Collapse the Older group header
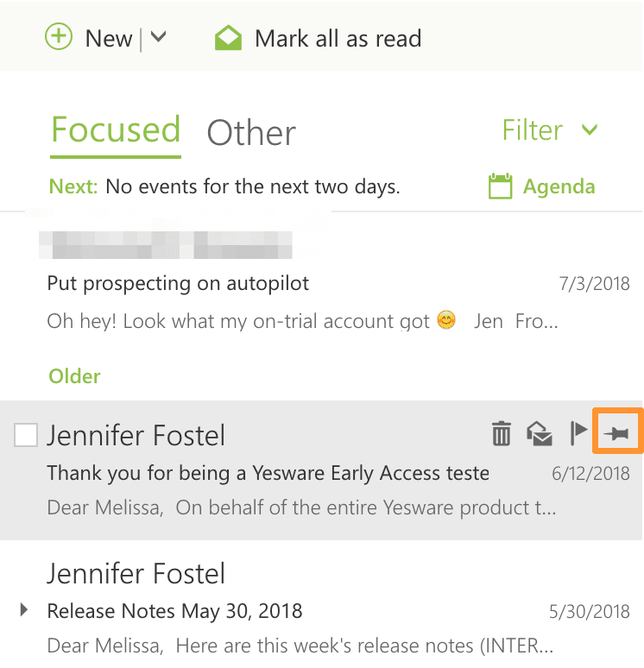Screen dimensions: 644x668 74,376
